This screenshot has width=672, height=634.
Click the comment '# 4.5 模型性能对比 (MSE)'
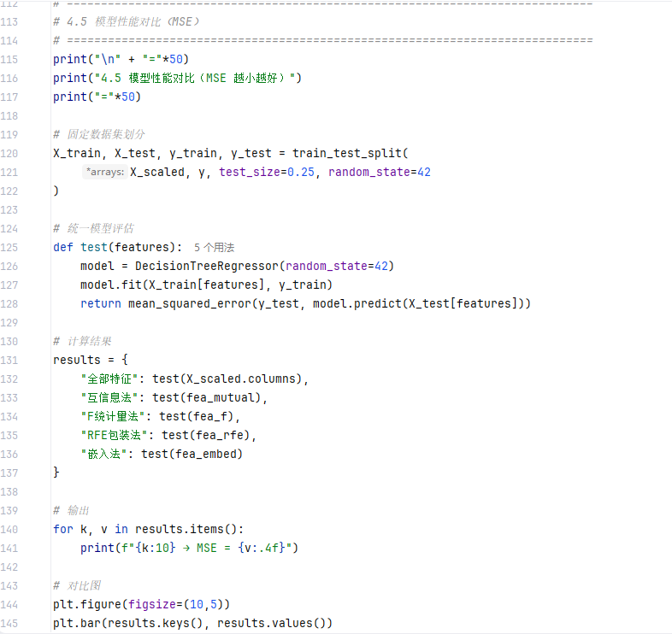(x=127, y=22)
